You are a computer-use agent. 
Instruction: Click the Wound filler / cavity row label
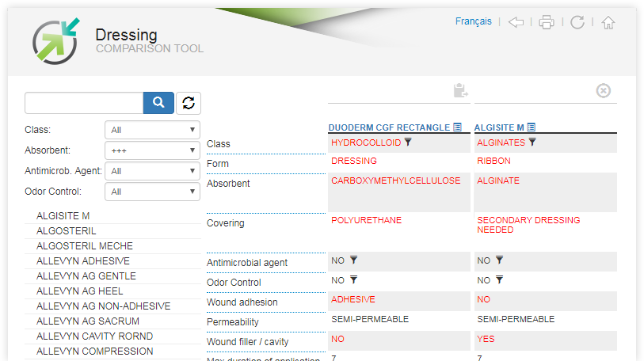click(248, 342)
